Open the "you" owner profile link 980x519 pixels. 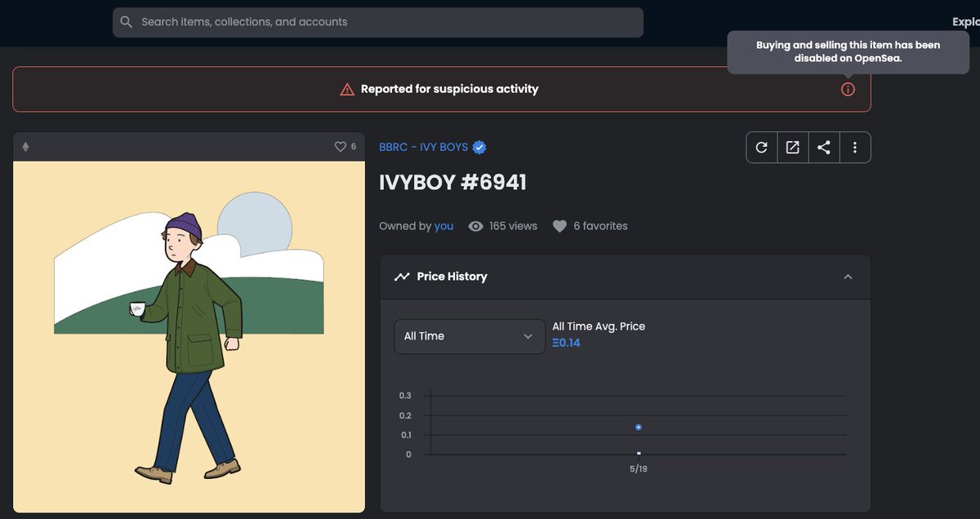click(443, 226)
